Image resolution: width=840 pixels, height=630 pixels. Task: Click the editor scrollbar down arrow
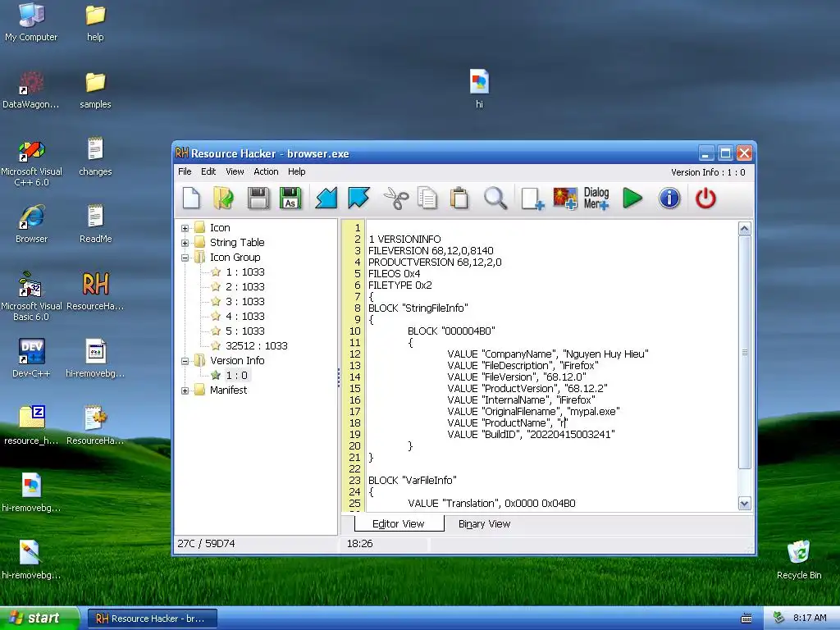pos(745,503)
